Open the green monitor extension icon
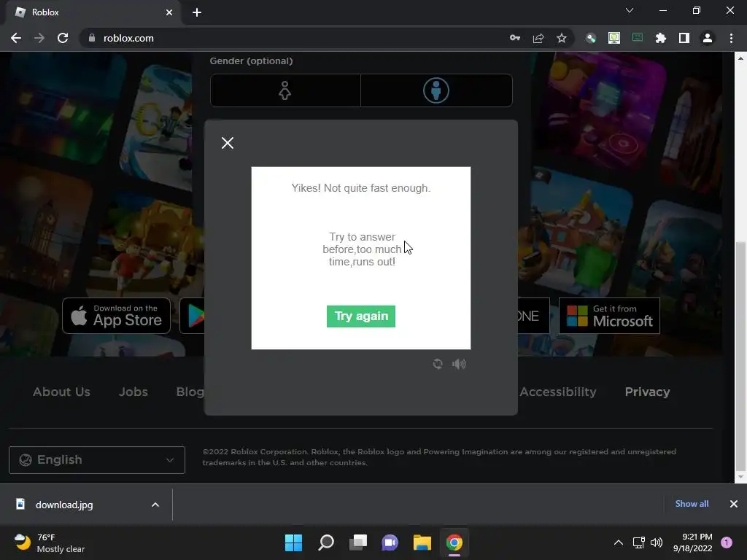The width and height of the screenshot is (747, 560). click(614, 38)
